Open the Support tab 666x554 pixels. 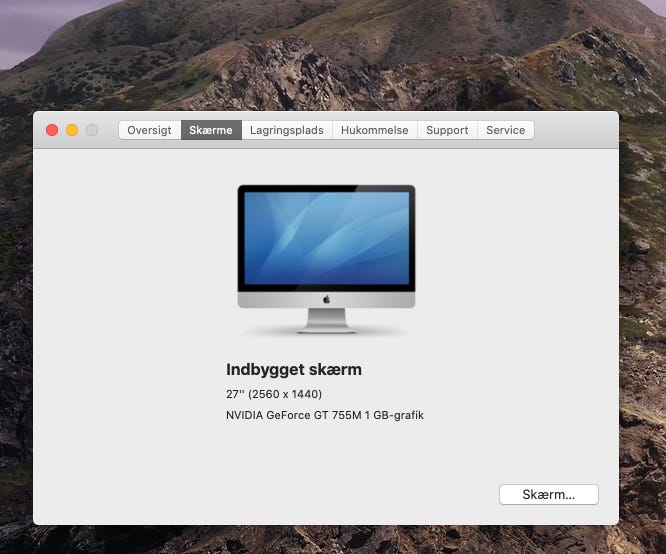tap(447, 130)
